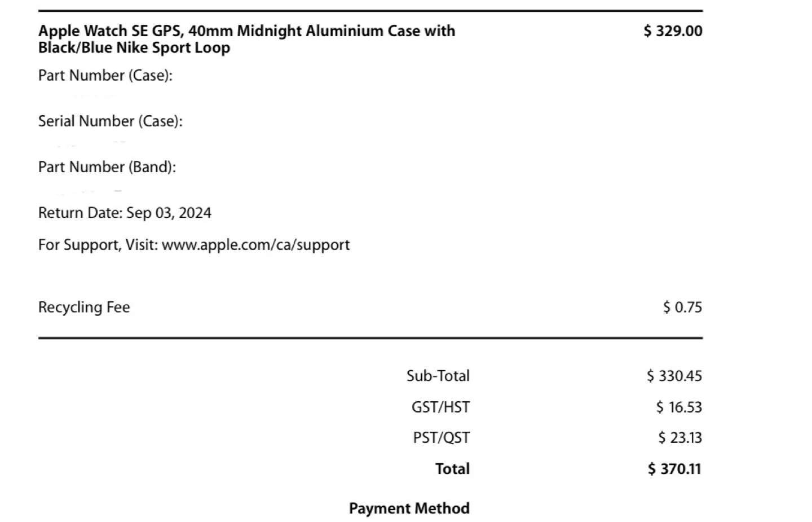Select the bold Total label
812x522 pixels.
(452, 469)
